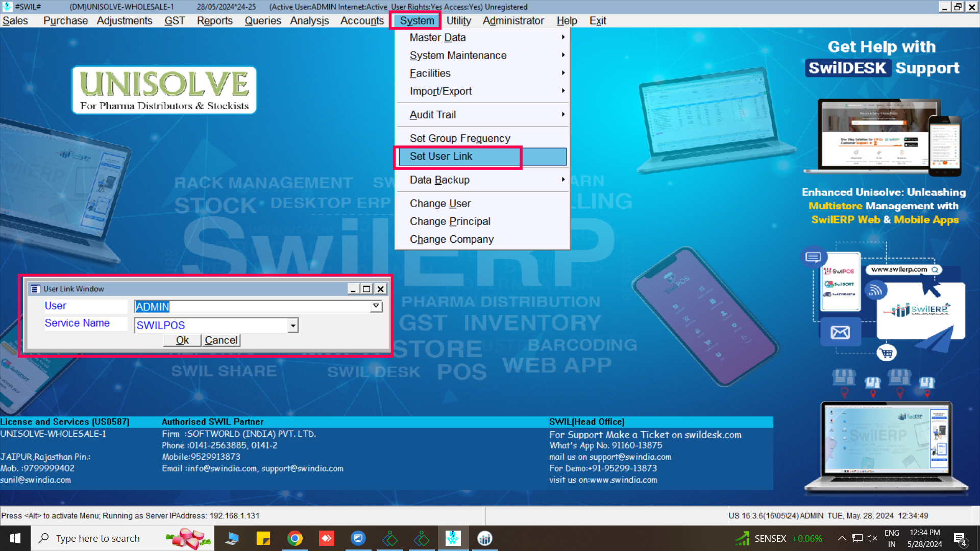Viewport: 980px width, 551px height.
Task: Choose Change Company
Action: tap(482, 239)
